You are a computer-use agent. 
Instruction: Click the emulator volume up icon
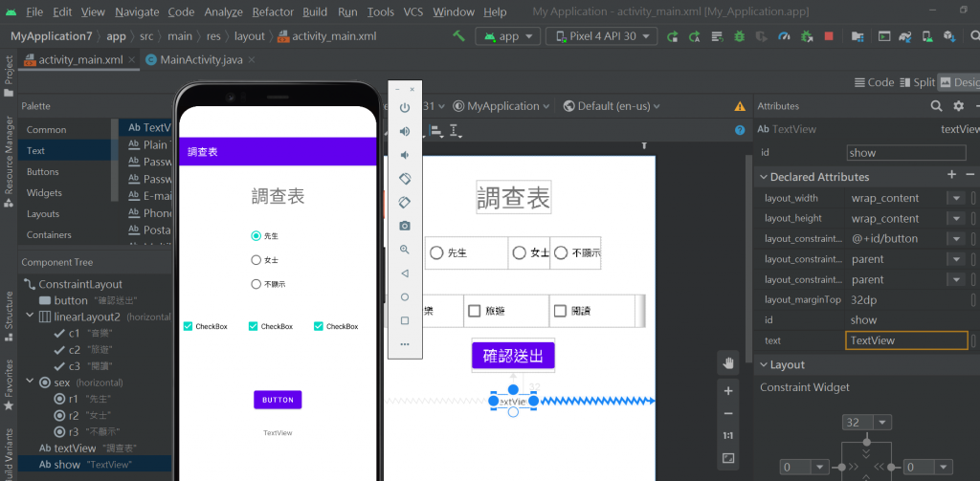point(405,131)
